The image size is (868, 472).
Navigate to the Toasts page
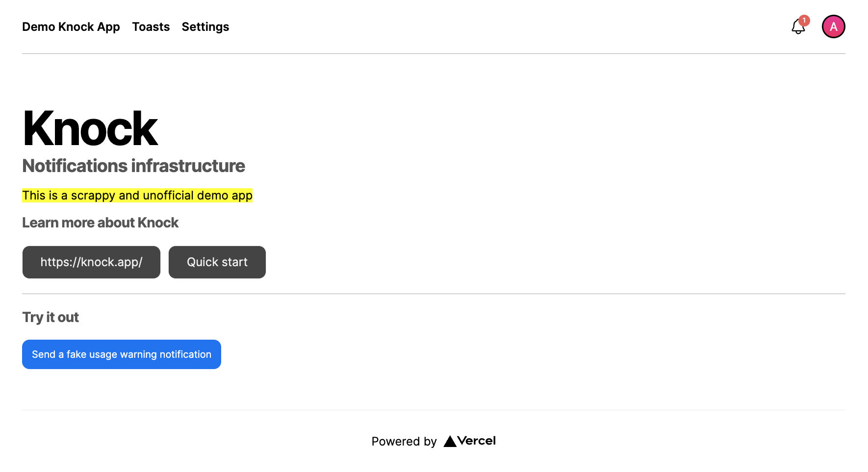[x=151, y=27]
